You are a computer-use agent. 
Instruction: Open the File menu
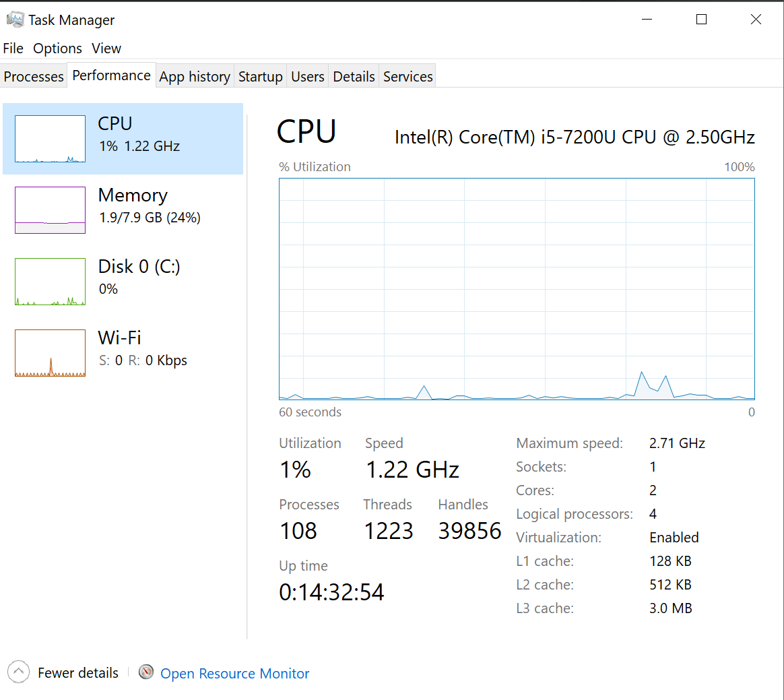coord(13,48)
